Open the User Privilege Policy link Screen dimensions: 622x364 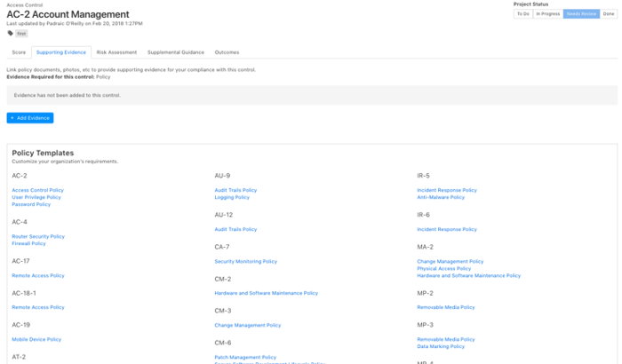[x=36, y=197]
